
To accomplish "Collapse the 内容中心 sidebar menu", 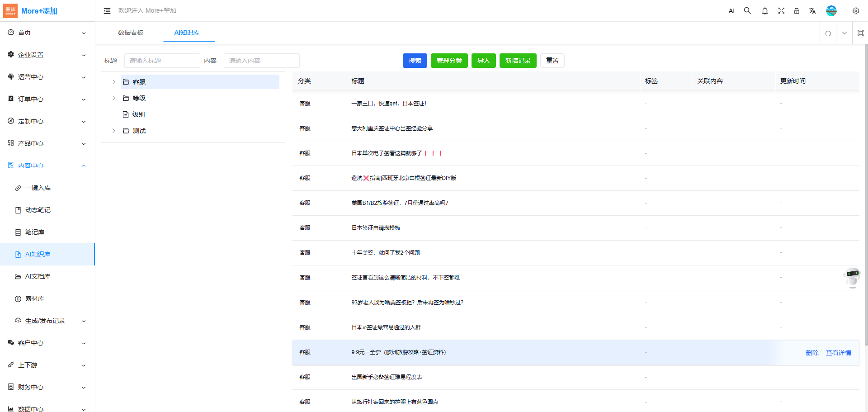I will [x=84, y=166].
